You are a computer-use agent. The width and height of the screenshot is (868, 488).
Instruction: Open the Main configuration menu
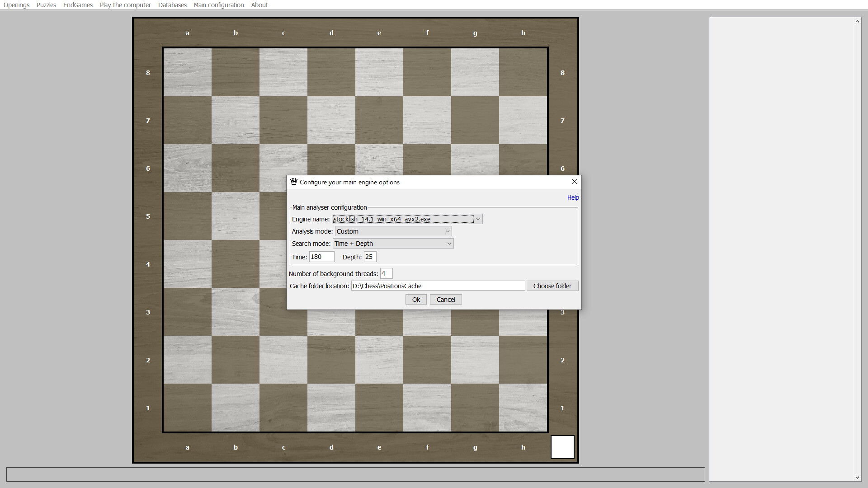[219, 5]
